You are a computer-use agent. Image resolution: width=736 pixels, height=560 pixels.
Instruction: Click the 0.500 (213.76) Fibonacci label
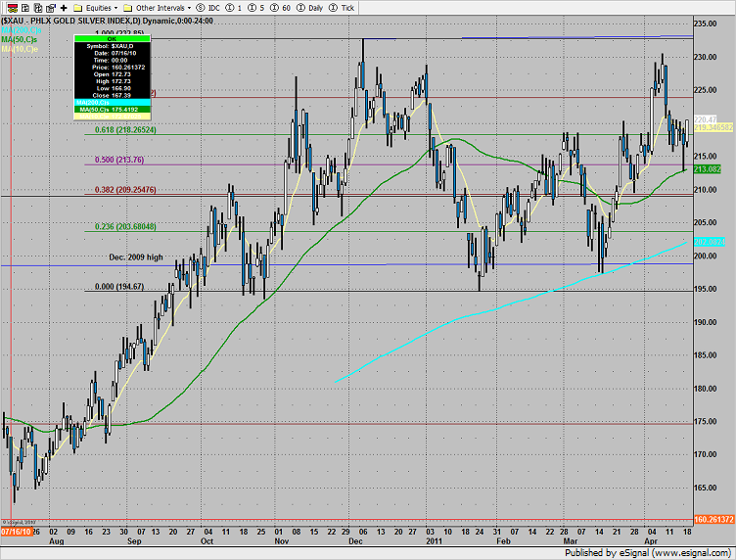[x=119, y=160]
